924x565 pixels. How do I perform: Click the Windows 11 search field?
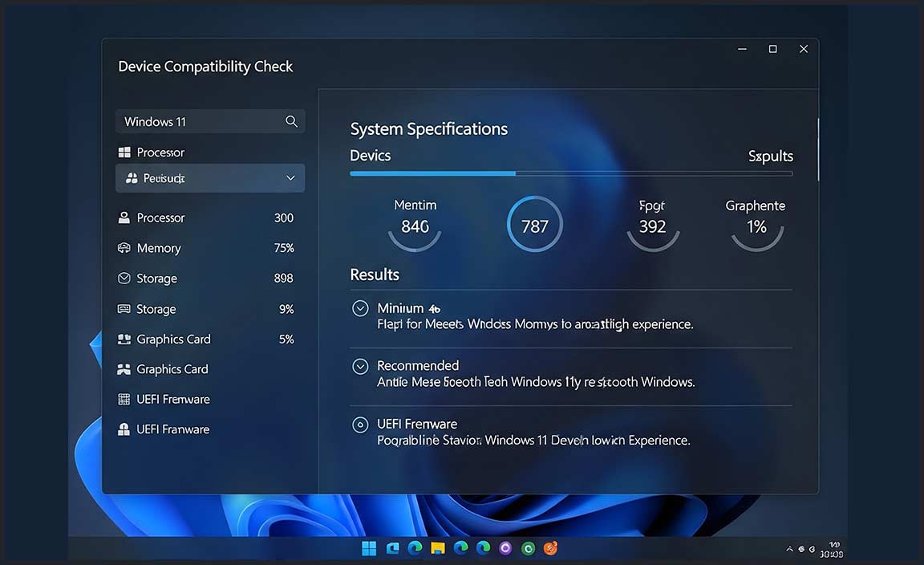tap(210, 121)
